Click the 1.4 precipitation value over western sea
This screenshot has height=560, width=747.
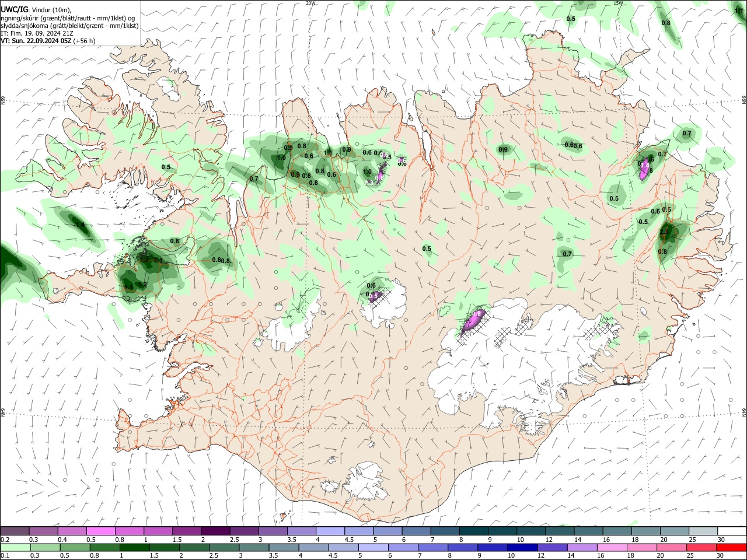click(81, 225)
